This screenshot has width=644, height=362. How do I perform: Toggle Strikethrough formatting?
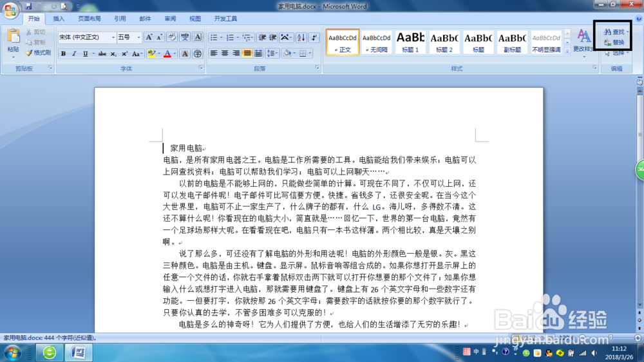[x=102, y=54]
